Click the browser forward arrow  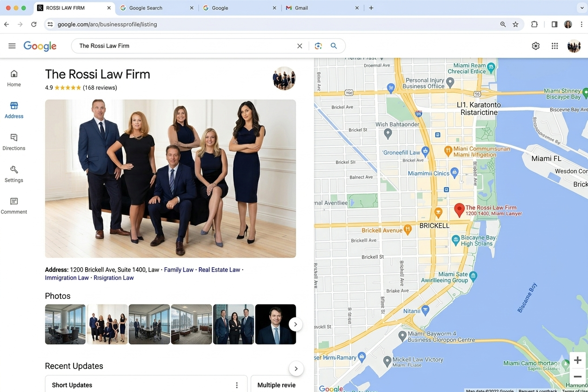[x=20, y=24]
